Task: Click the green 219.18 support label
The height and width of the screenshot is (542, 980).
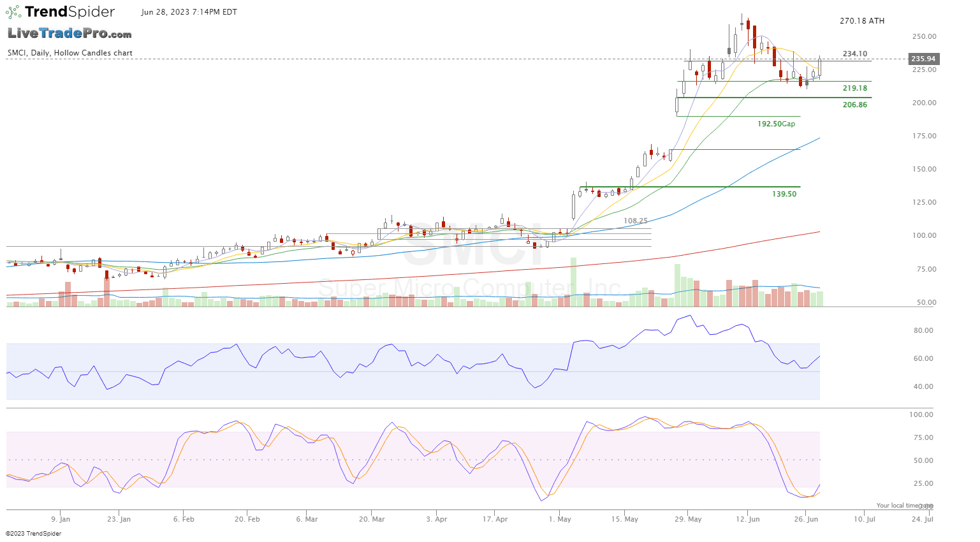Action: click(x=855, y=89)
